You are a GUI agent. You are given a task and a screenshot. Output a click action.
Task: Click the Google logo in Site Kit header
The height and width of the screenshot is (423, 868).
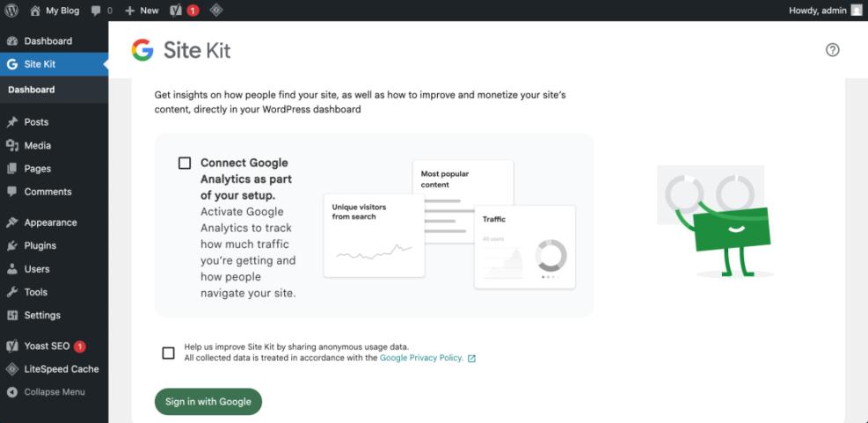[x=142, y=50]
